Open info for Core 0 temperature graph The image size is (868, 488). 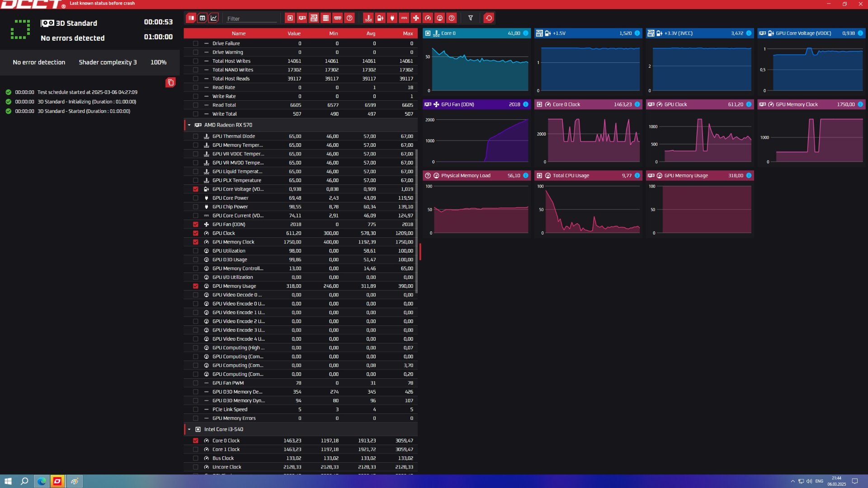526,33
